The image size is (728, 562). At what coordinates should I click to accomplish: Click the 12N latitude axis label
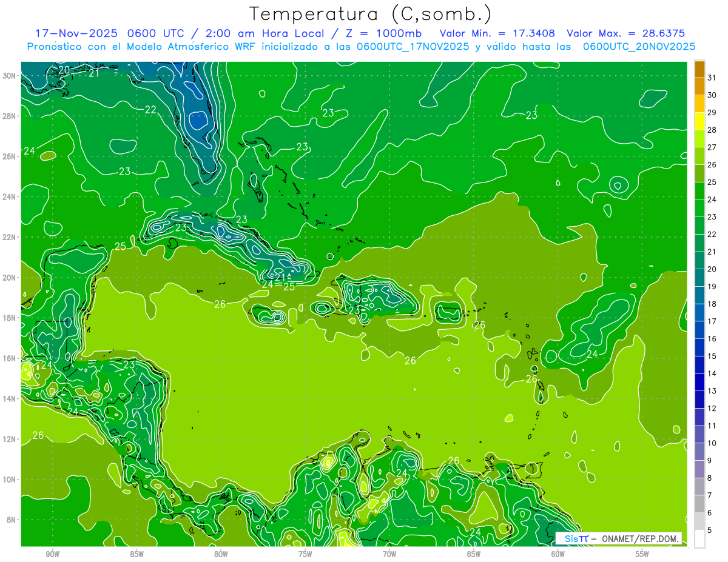[9, 439]
